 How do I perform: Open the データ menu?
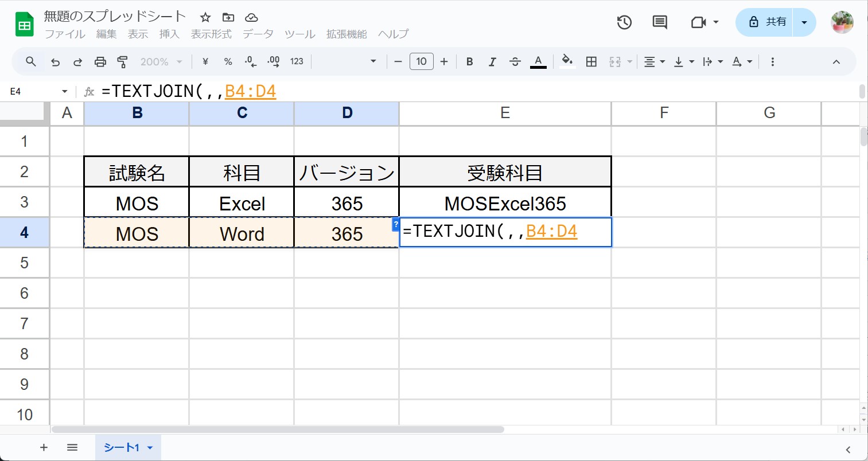pos(258,34)
